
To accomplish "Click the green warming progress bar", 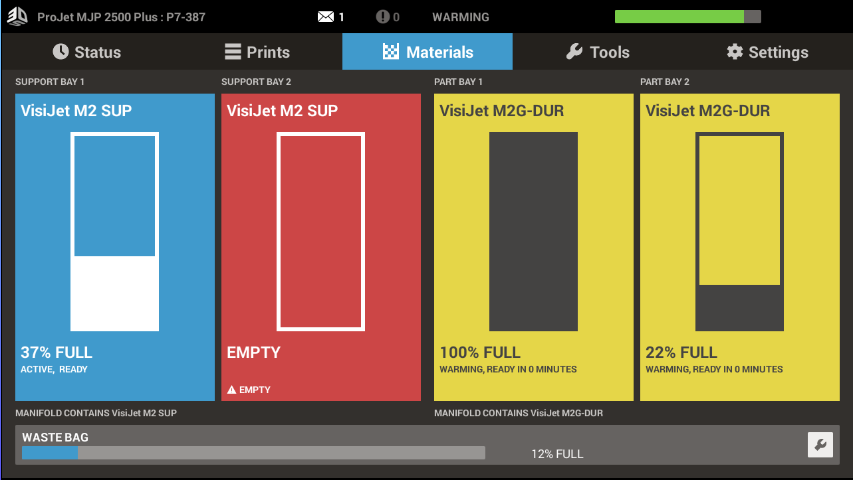I will 687,17.
